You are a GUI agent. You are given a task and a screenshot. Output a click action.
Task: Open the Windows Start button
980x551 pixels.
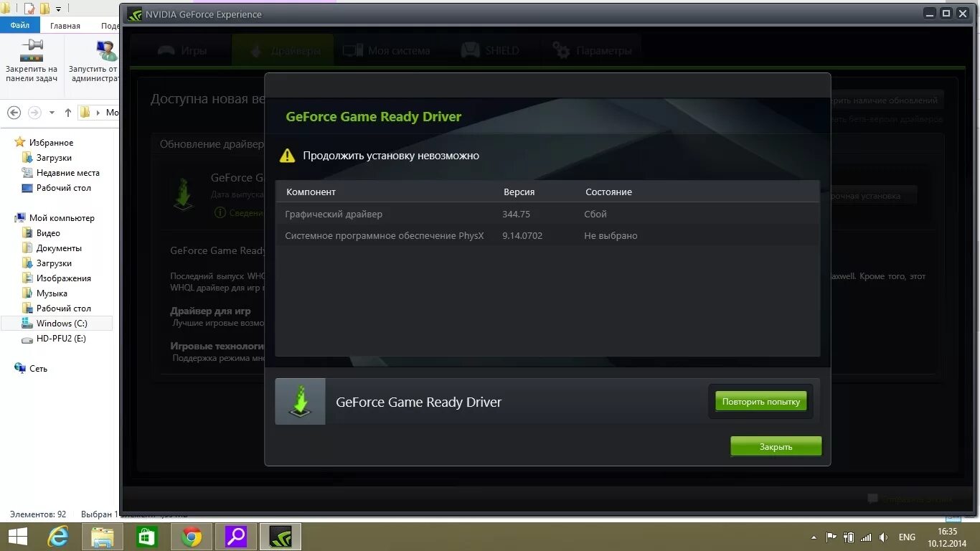[x=17, y=537]
